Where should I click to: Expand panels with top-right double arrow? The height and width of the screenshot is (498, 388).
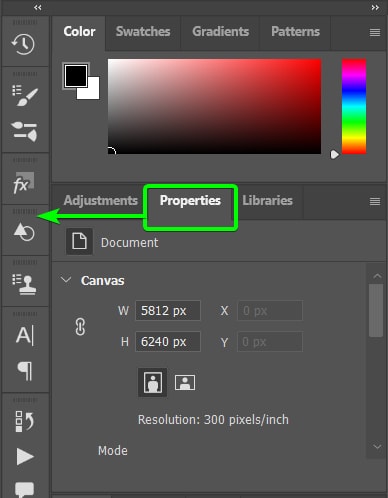[375, 7]
